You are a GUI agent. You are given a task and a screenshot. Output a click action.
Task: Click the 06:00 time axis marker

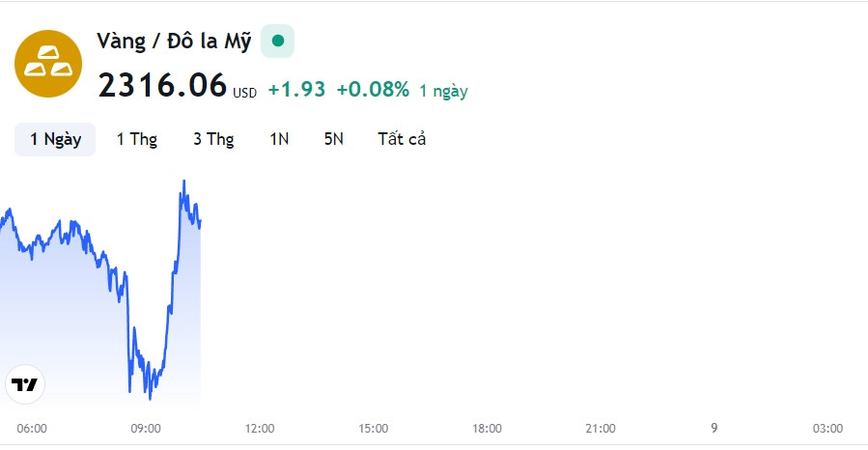(x=32, y=429)
